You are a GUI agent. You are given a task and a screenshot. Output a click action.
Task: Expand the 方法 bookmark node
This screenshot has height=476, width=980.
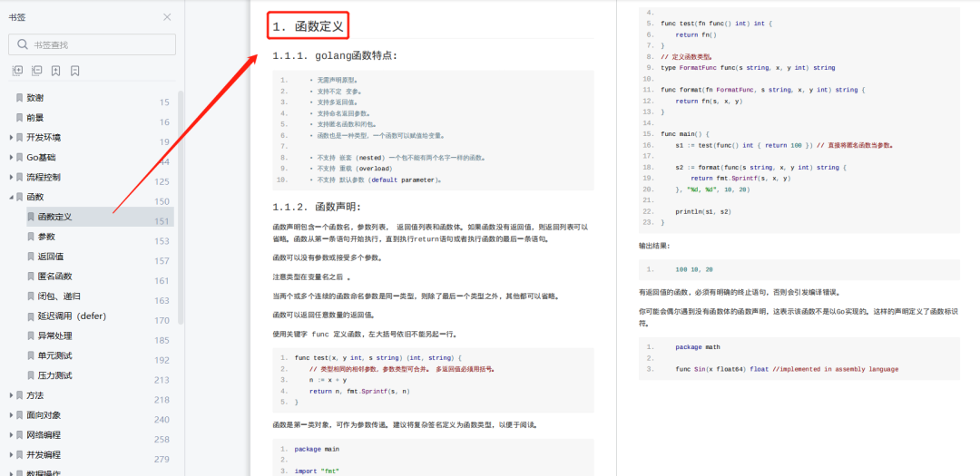[11, 395]
